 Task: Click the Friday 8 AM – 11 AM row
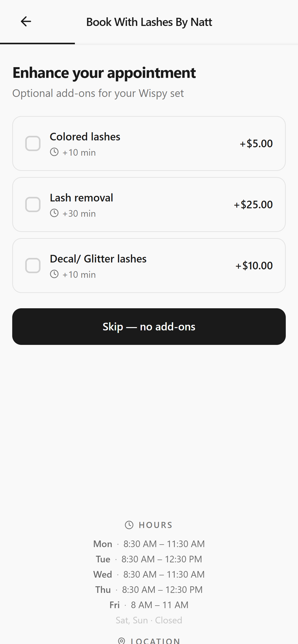[149, 605]
